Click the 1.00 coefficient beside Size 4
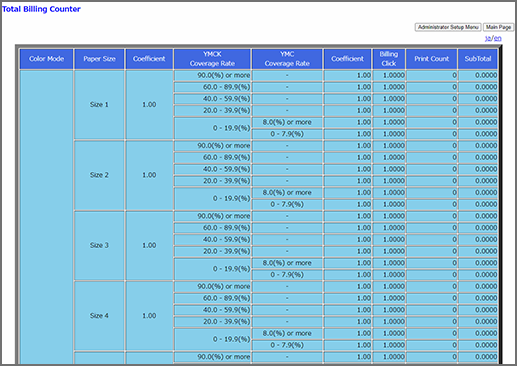The image size is (517, 366). pos(149,316)
